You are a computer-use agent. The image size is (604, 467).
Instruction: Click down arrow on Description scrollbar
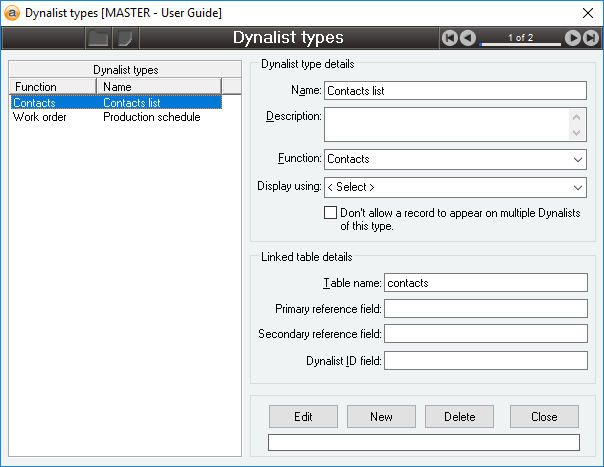click(578, 133)
